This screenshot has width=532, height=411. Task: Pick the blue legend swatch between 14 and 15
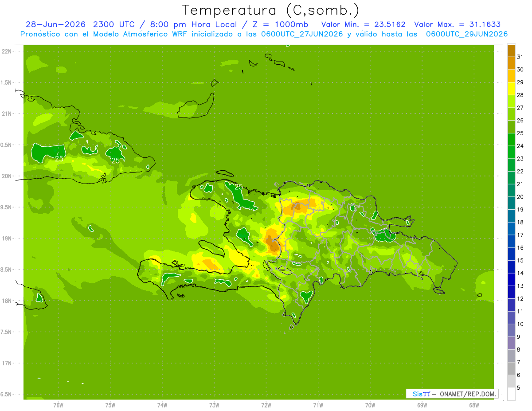point(511,266)
